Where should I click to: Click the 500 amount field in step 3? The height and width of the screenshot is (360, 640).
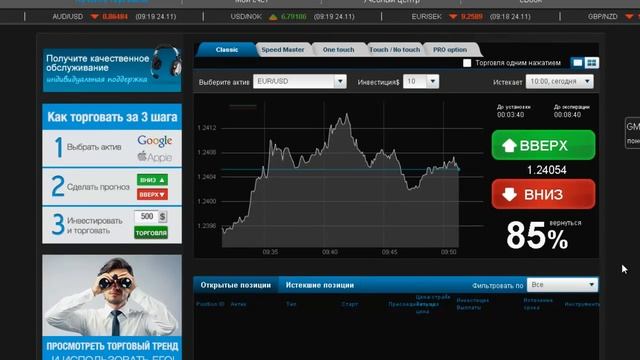coord(146,216)
